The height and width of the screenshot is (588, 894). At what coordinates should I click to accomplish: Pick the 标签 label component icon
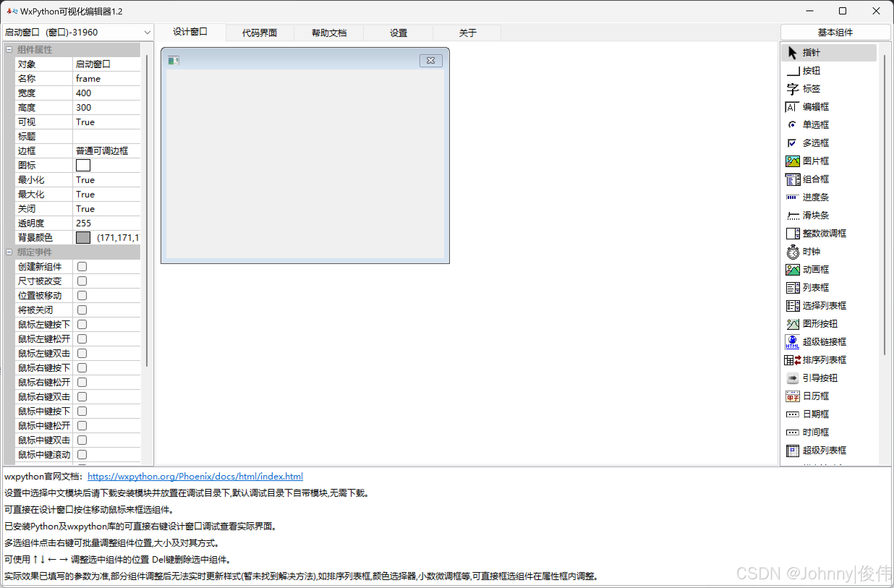(793, 89)
